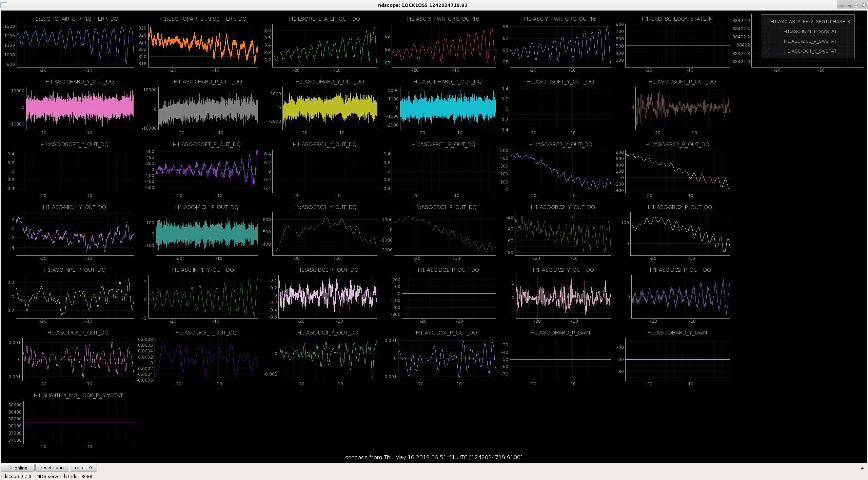Click the teal MICH_P_OUT_DQ plot

(207, 234)
